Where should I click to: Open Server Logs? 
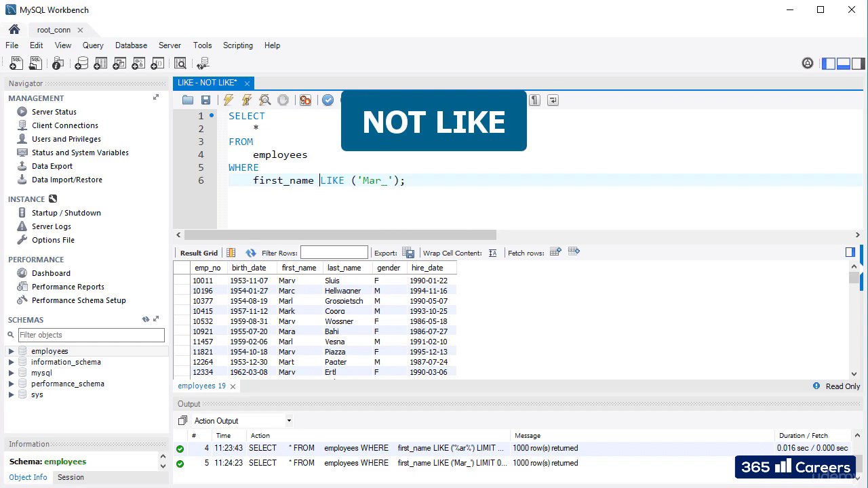[x=52, y=226]
